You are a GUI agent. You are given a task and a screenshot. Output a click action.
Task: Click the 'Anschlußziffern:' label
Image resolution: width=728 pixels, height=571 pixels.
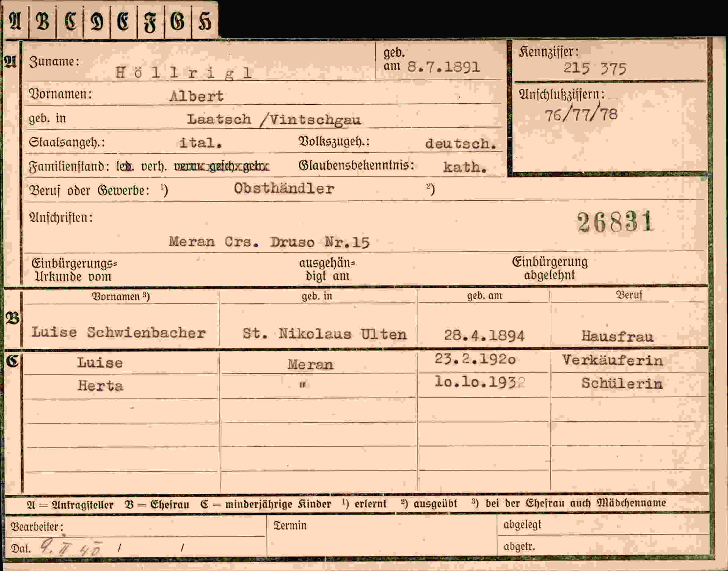point(562,95)
